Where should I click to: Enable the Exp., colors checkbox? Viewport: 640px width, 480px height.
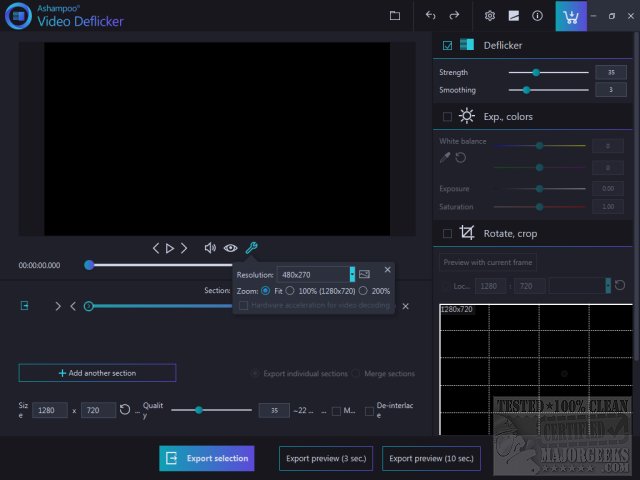[x=447, y=117]
